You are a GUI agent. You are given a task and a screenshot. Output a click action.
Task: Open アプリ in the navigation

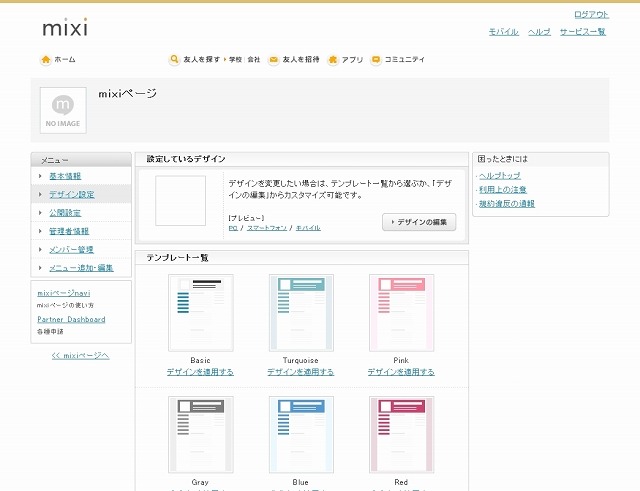352,60
